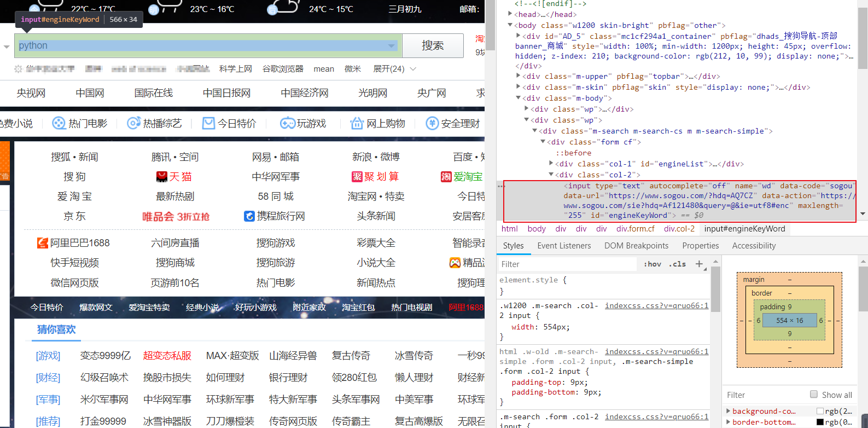Expand the m-skin div node
The width and height of the screenshot is (868, 428).
pyautogui.click(x=519, y=87)
